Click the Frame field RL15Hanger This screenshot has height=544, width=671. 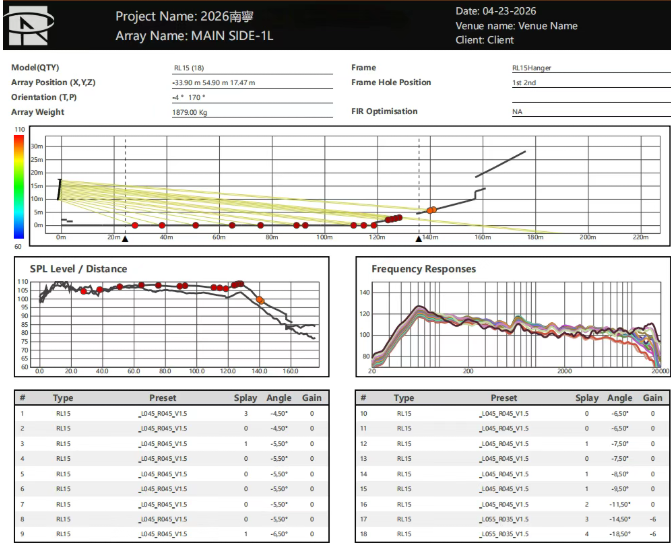pyautogui.click(x=591, y=68)
